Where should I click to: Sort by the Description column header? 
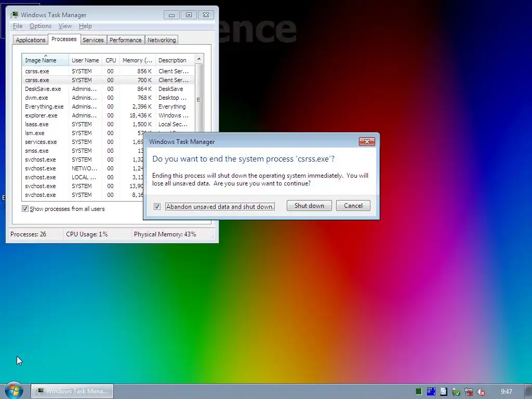(175, 60)
